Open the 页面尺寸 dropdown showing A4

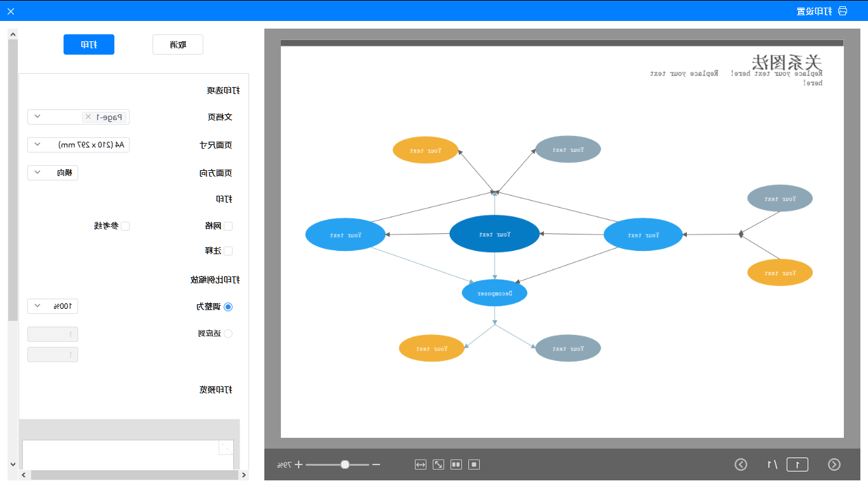tap(78, 145)
